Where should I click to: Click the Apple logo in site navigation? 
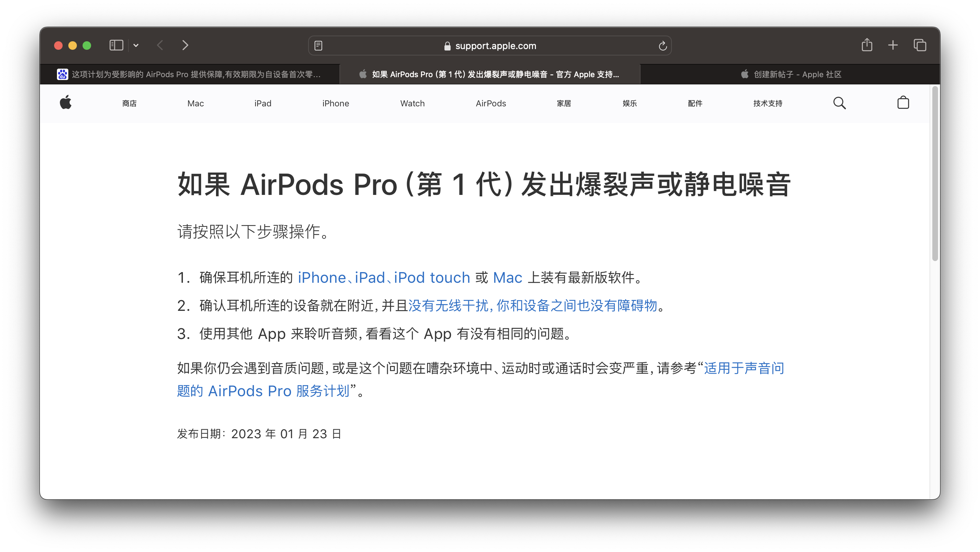(66, 103)
